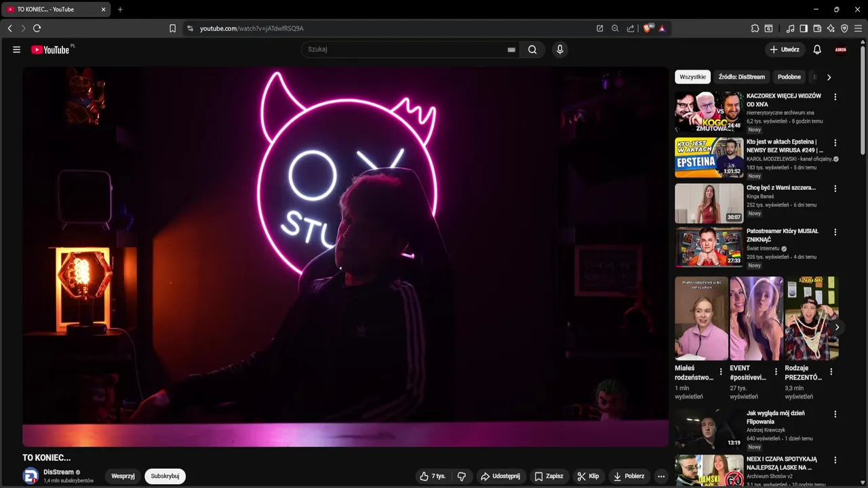868x488 pixels.
Task: Bookmark this page icon in address bar
Action: (x=172, y=28)
